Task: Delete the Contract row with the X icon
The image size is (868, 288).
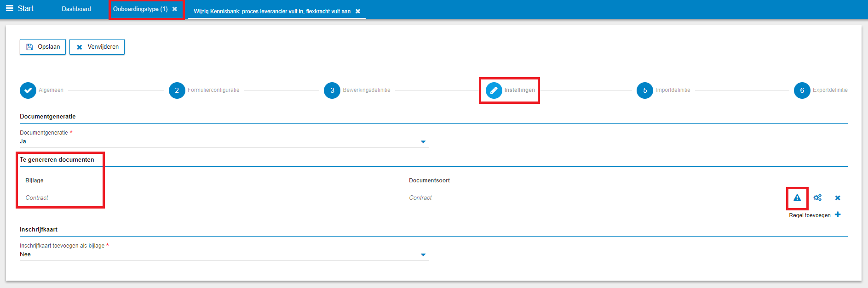Action: pyautogui.click(x=837, y=198)
